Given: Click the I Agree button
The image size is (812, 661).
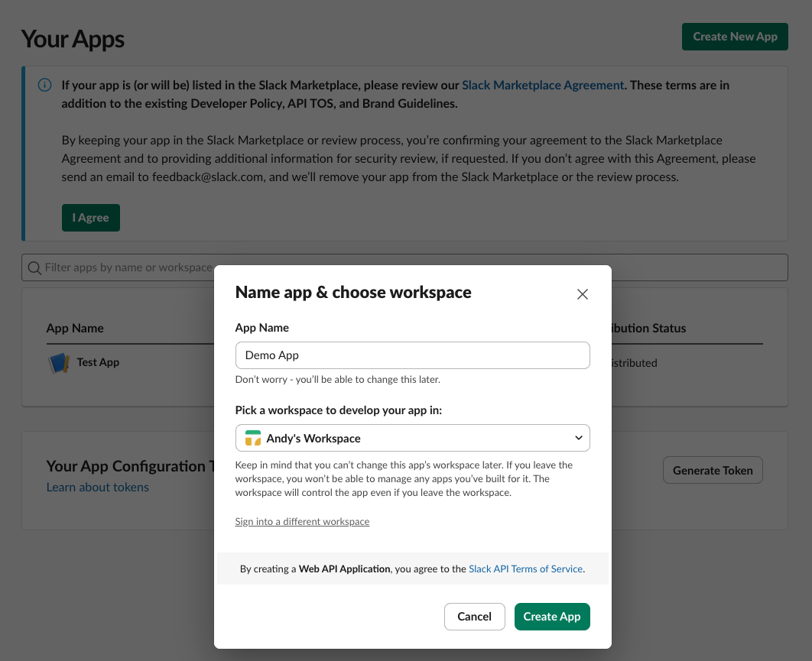Looking at the screenshot, I should click(x=90, y=218).
